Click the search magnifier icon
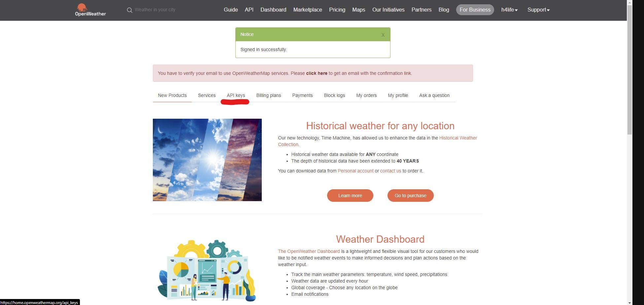 [x=129, y=10]
